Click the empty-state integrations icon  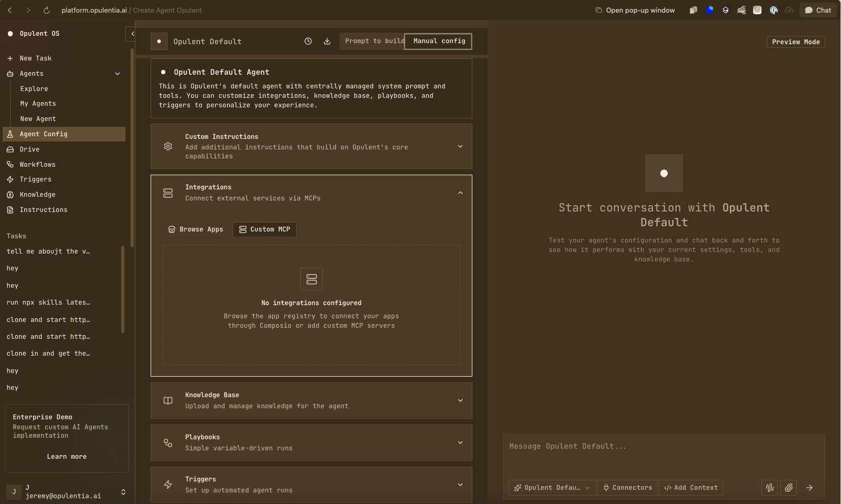(311, 279)
